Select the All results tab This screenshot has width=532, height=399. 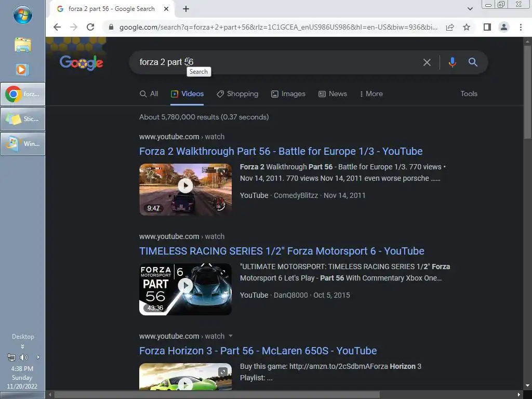pyautogui.click(x=149, y=94)
